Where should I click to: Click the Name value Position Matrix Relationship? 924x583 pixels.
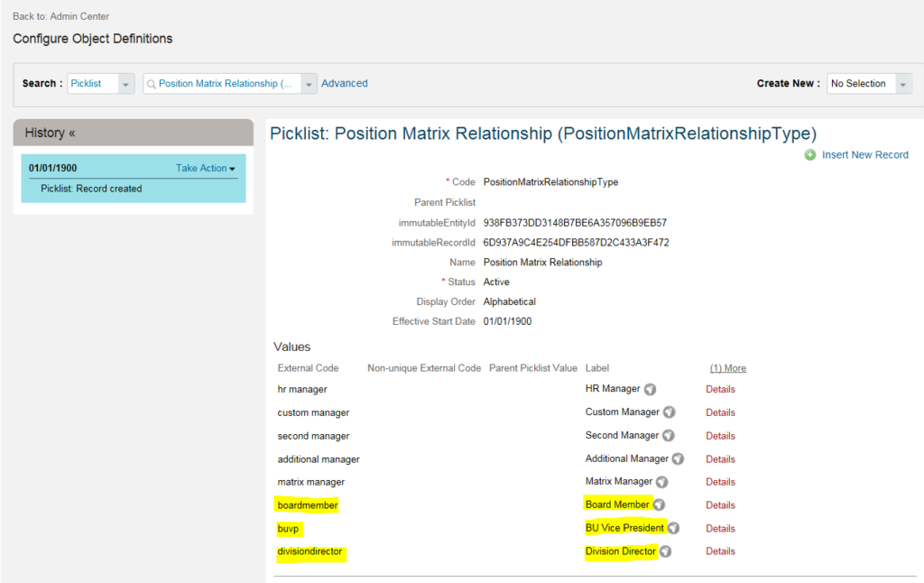tap(542, 263)
